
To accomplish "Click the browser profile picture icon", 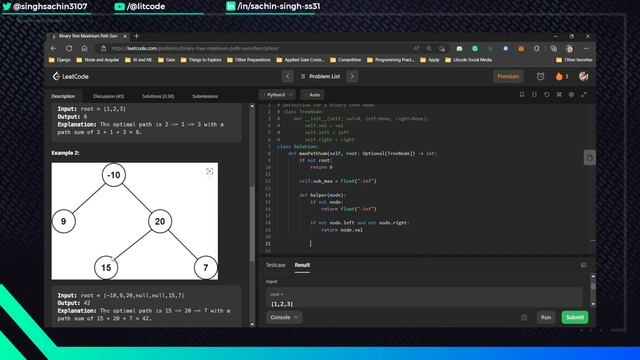I will click(x=569, y=48).
